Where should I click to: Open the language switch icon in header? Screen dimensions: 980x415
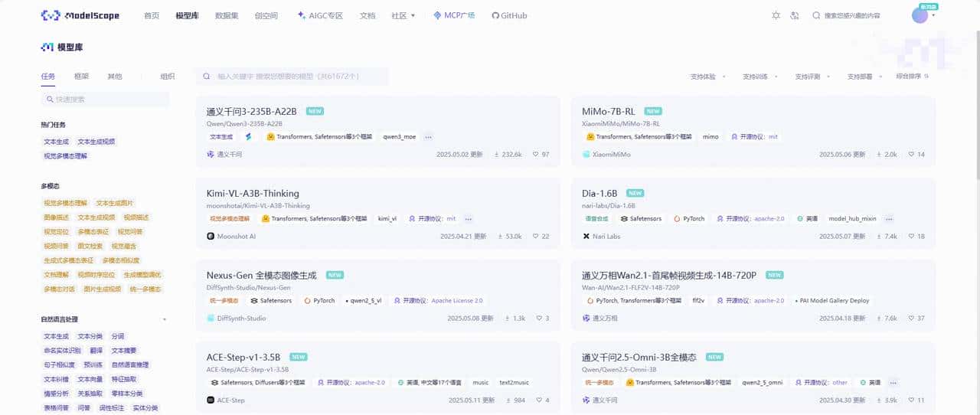pos(795,15)
